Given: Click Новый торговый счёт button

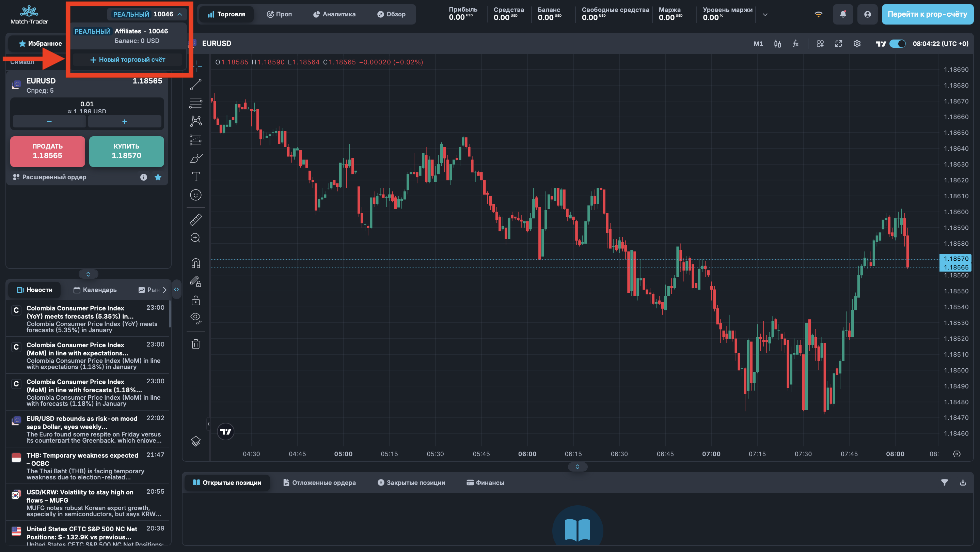Looking at the screenshot, I should tap(127, 60).
